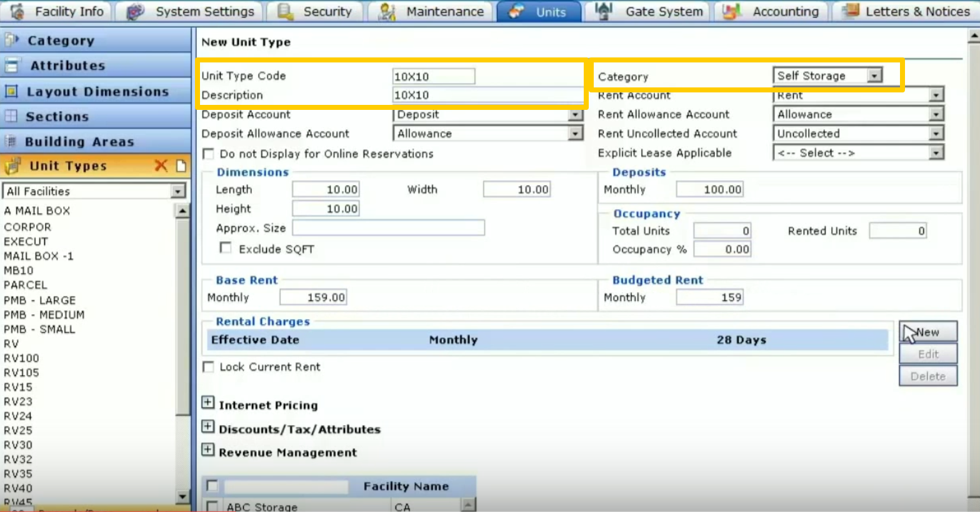Expand the Revenue Management section

pos(208,450)
